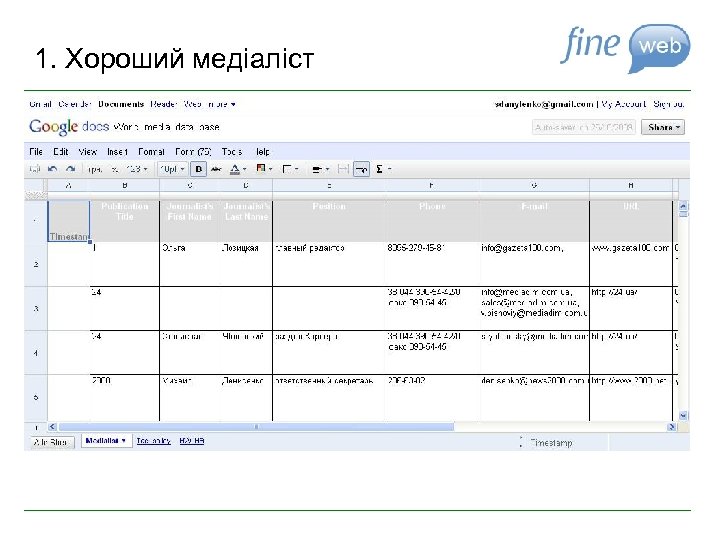Open the Format menu
This screenshot has height=540, width=720.
pyautogui.click(x=151, y=152)
